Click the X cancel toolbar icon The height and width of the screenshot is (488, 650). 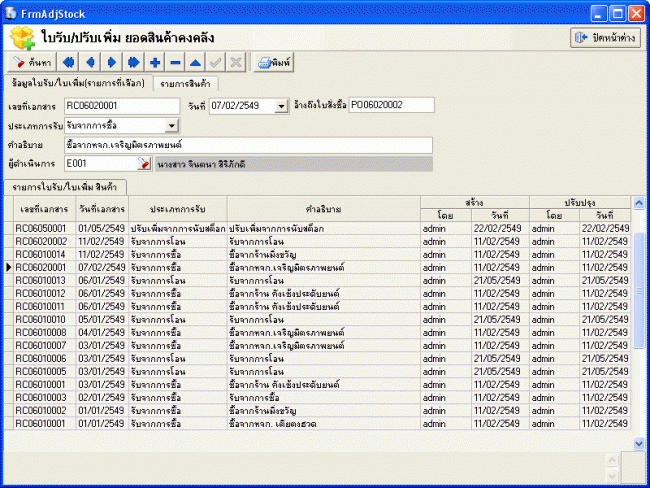click(x=236, y=63)
